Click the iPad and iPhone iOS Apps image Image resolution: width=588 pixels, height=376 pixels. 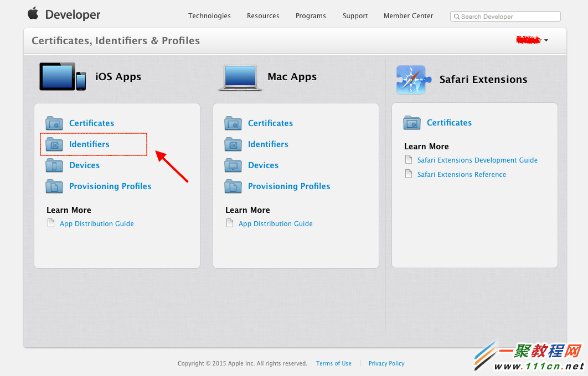tap(63, 76)
